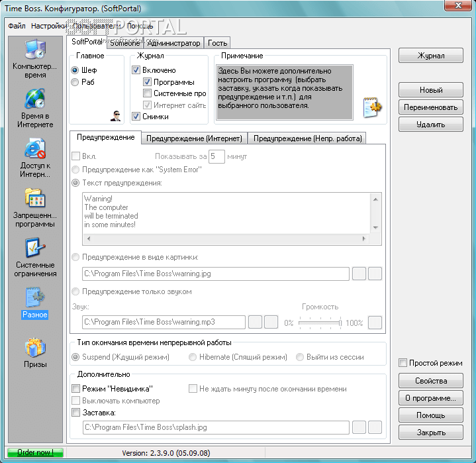The image size is (476, 463).
Task: Enable the Режим "Невидимка" checkbox
Action: [x=76, y=389]
